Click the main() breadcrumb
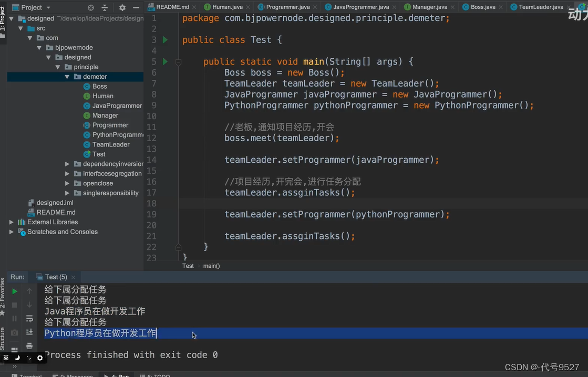588x377 pixels. 211,266
